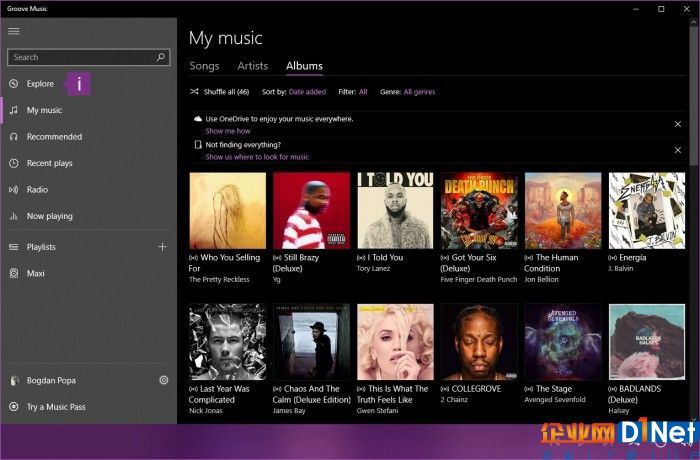Click artist name J. Balvin
Viewport: 700px width, 460px height.
pos(621,268)
